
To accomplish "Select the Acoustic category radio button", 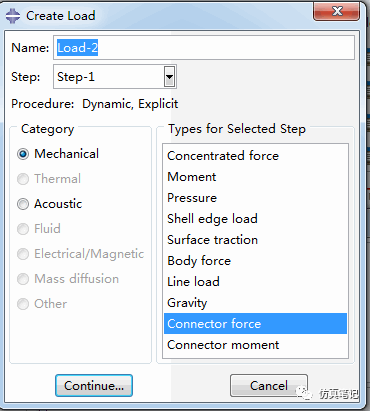I will 23,204.
